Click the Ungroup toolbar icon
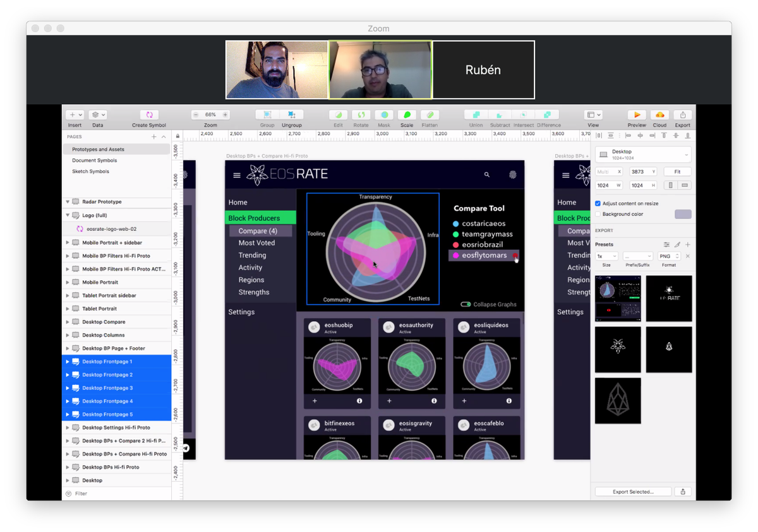 [291, 115]
